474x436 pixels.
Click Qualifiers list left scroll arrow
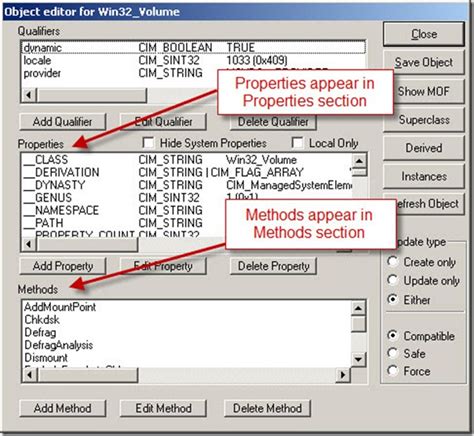(x=29, y=95)
